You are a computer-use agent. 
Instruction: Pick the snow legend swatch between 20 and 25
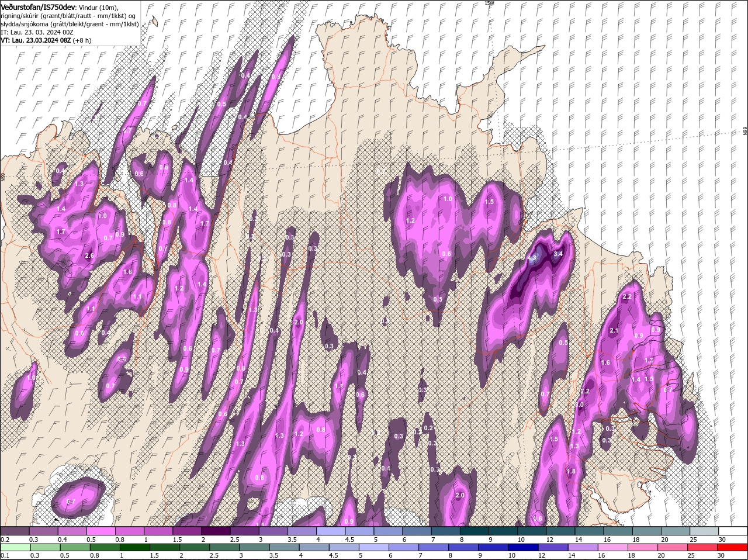pos(676,531)
